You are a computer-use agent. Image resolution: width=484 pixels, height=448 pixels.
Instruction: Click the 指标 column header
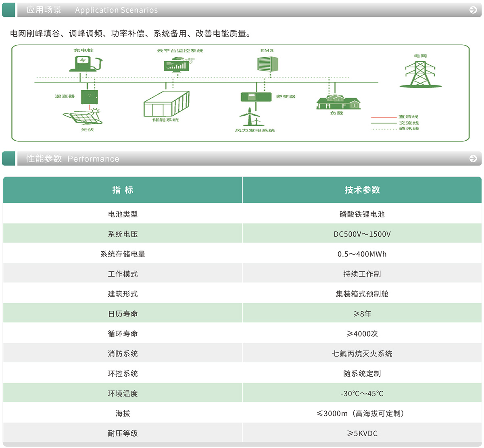coord(123,190)
